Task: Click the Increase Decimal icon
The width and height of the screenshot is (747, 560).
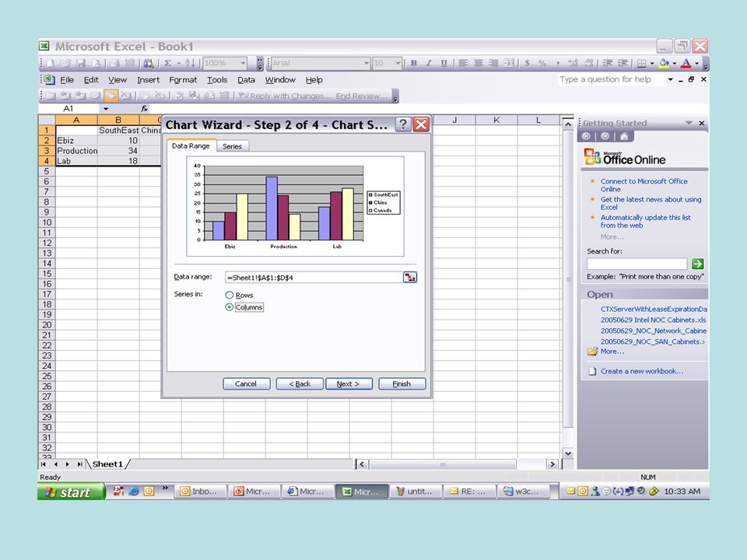Action: click(x=573, y=63)
